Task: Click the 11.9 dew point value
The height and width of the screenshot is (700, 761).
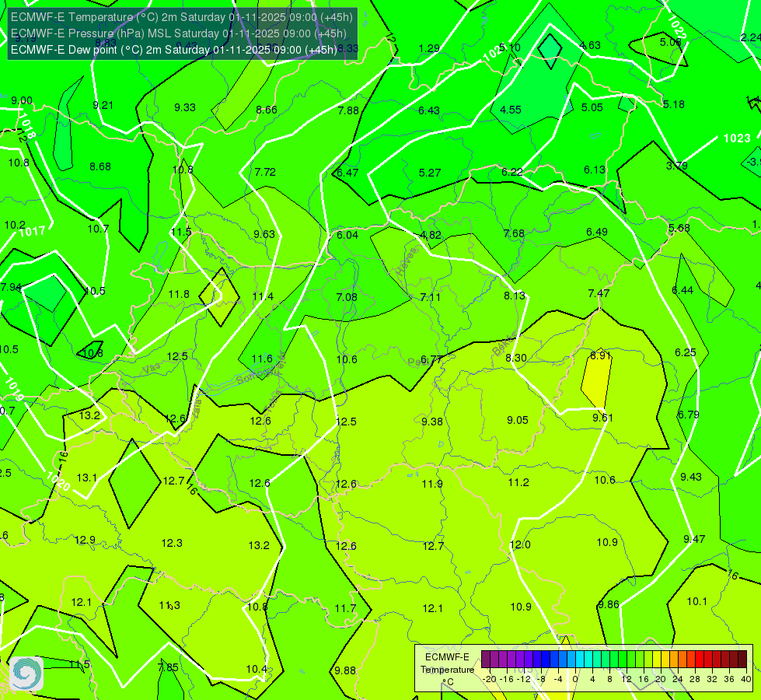Action: coord(432,484)
